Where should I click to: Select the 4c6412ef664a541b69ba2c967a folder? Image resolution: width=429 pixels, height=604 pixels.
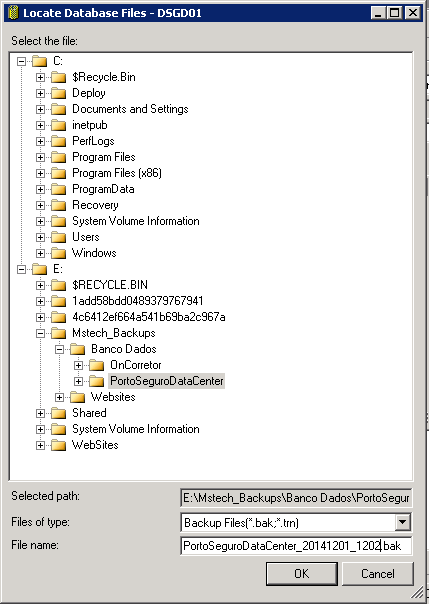click(x=149, y=317)
